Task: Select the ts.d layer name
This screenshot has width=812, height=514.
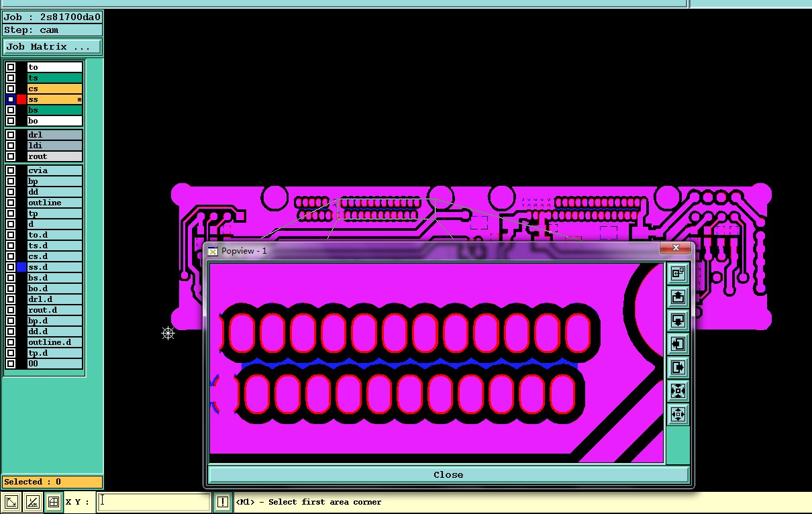Action: click(55, 246)
